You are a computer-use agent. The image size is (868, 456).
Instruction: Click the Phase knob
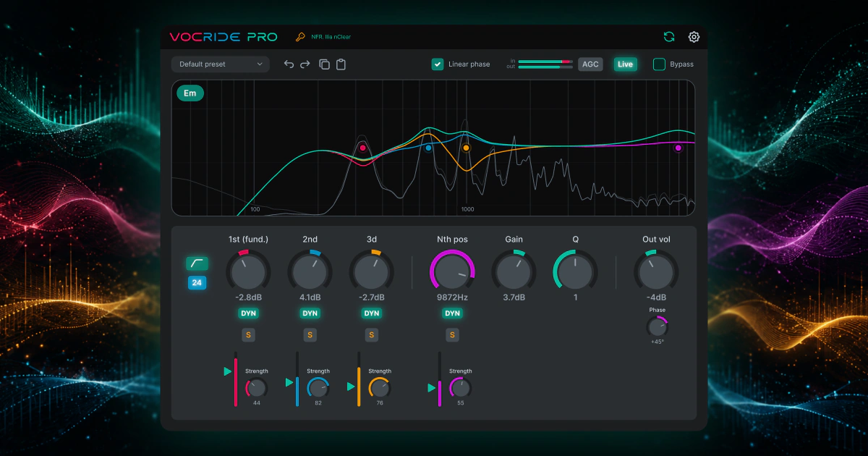pyautogui.click(x=657, y=326)
